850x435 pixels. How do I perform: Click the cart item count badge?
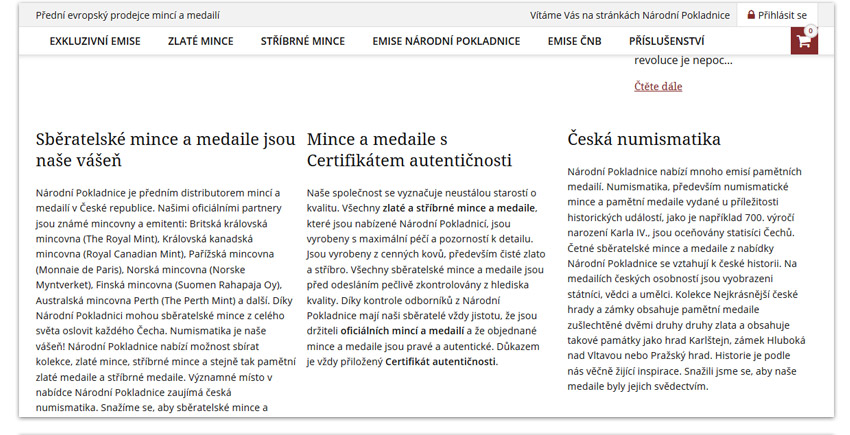tap(810, 31)
